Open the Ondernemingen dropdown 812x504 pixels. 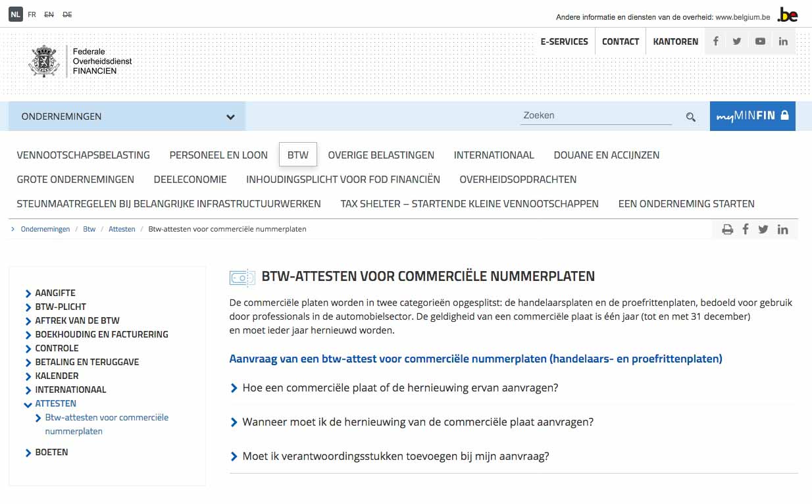point(127,116)
